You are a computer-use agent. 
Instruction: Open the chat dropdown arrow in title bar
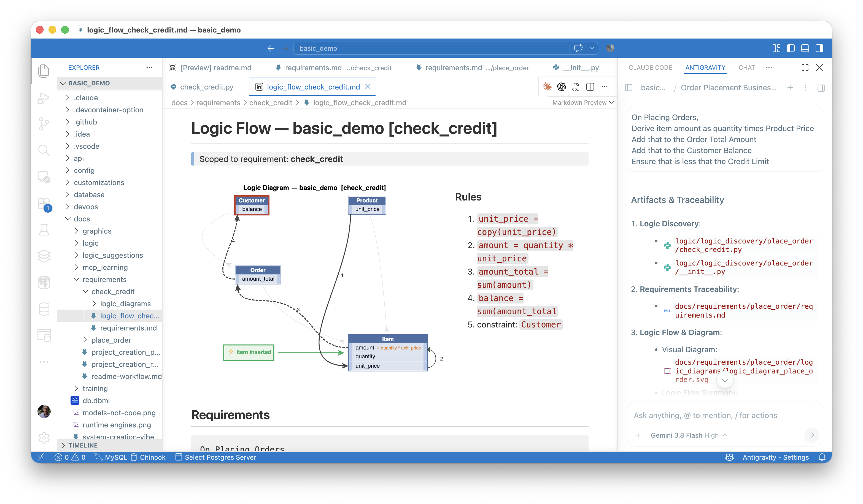coord(591,48)
